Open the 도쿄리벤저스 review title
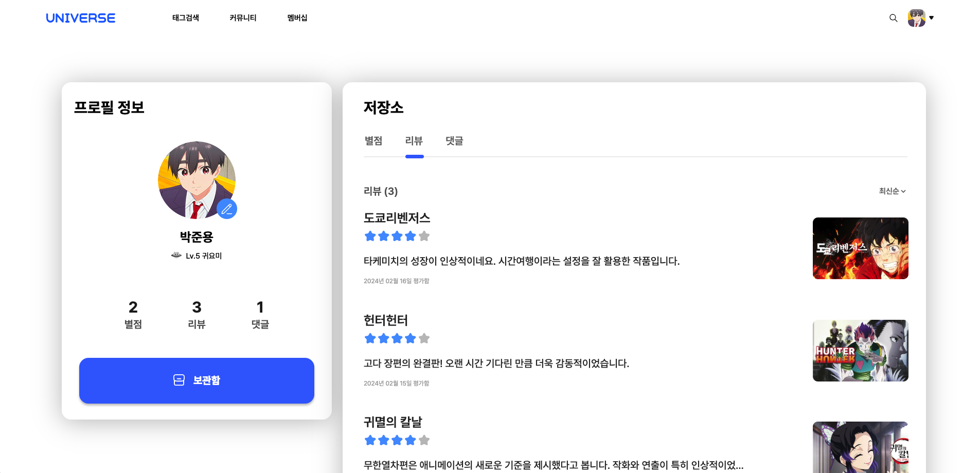The width and height of the screenshot is (980, 473). click(x=397, y=218)
